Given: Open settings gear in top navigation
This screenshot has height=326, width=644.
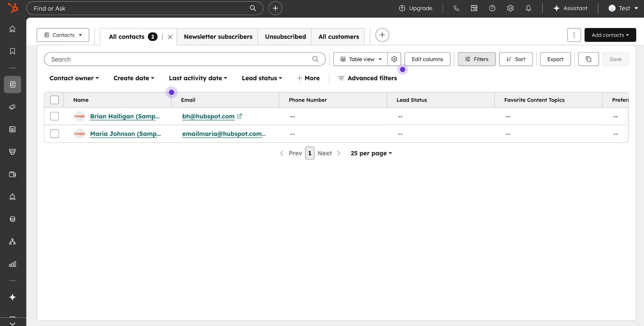Looking at the screenshot, I should pos(510,8).
